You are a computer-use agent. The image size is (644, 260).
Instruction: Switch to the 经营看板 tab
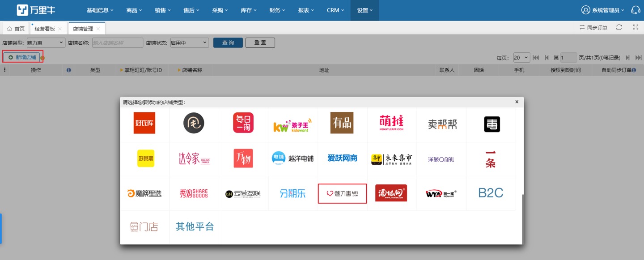point(45,28)
